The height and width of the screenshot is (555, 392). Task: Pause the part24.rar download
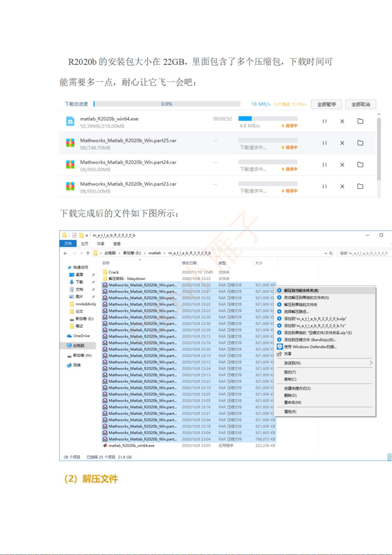pyautogui.click(x=325, y=165)
